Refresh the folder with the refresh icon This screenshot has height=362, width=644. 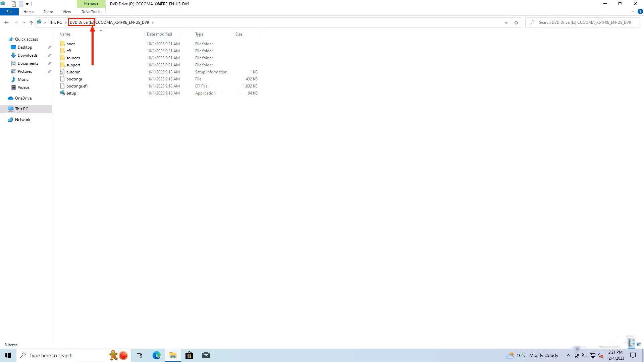516,22
